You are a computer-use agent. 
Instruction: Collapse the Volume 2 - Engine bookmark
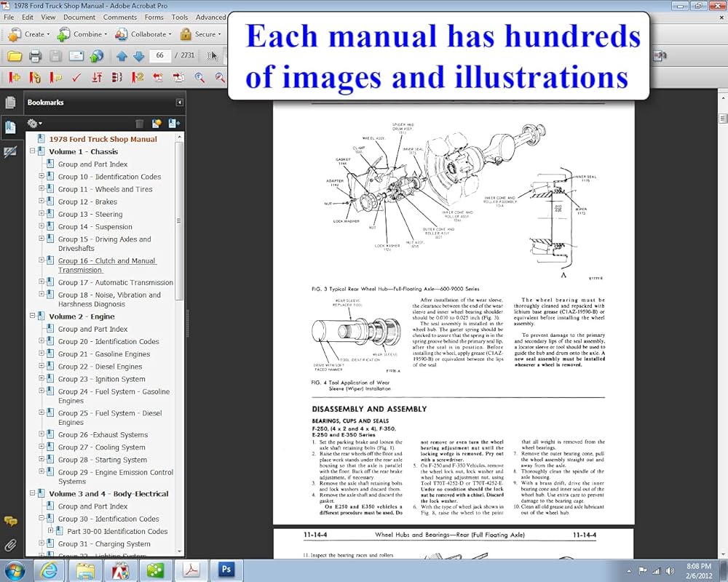click(x=33, y=316)
